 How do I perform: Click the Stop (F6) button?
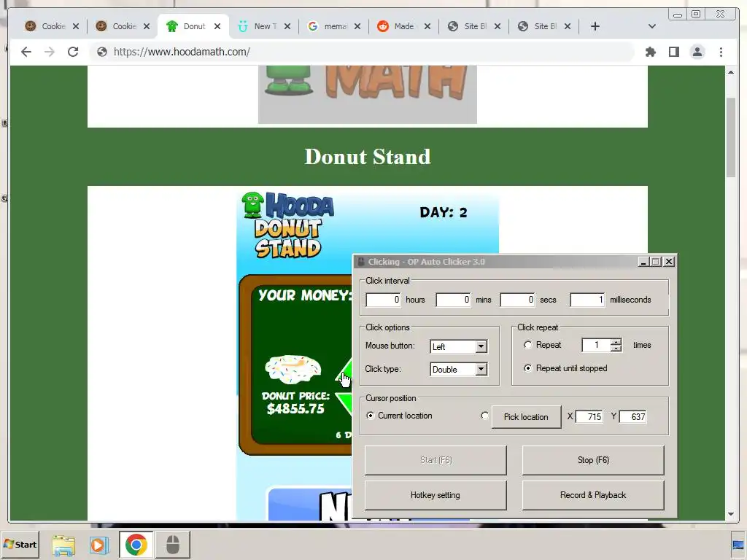[x=593, y=460]
